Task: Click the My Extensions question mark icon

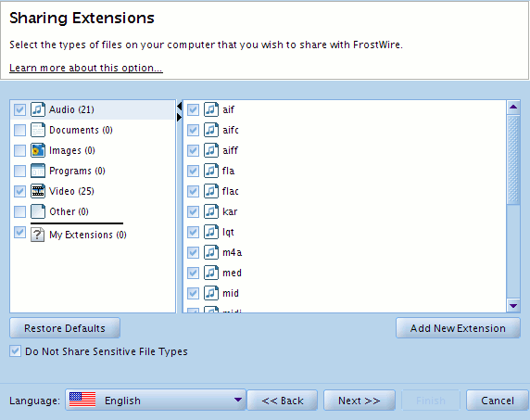Action: (x=37, y=235)
